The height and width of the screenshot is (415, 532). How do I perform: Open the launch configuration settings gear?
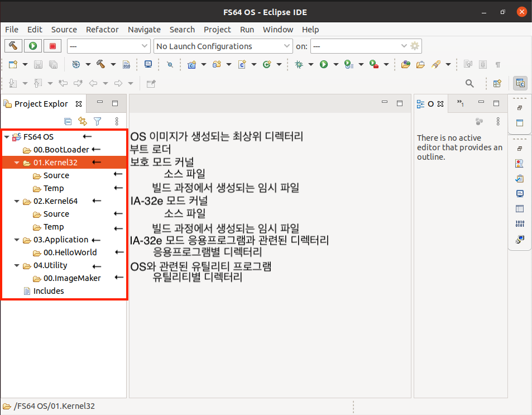click(415, 46)
